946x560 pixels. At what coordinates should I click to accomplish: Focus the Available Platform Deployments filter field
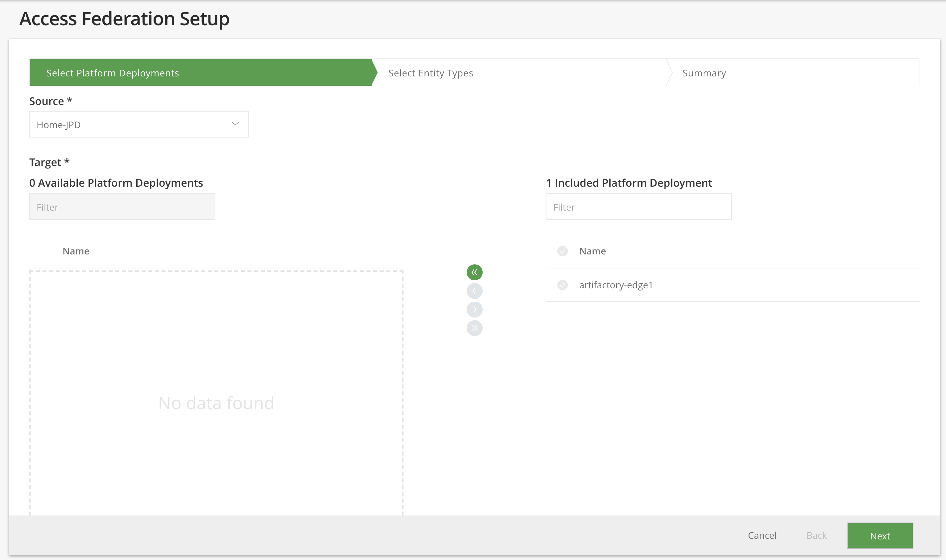(122, 207)
